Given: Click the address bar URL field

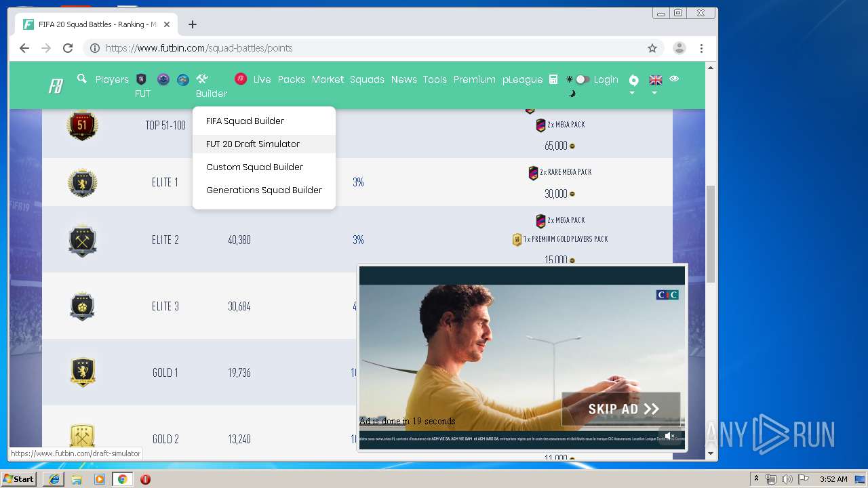Looking at the screenshot, I should coord(373,48).
